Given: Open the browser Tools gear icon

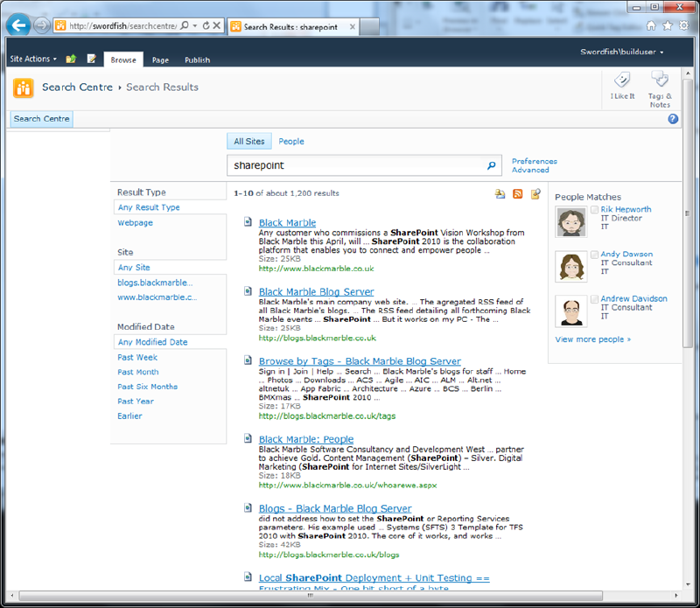Looking at the screenshot, I should 683,25.
